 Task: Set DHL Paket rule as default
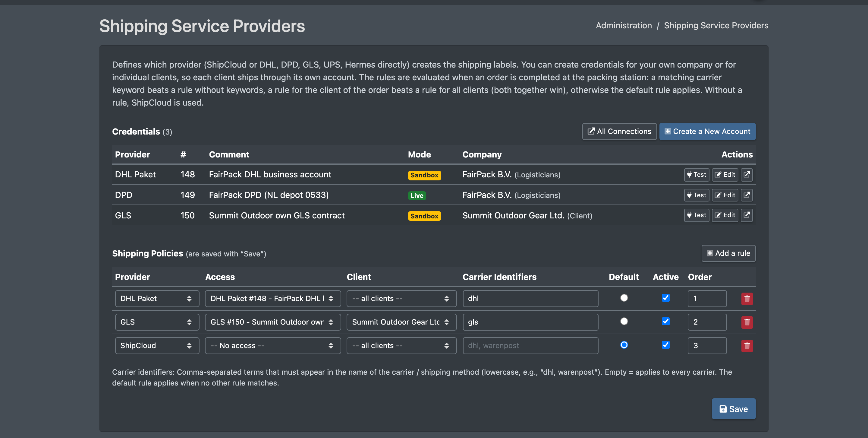click(624, 298)
